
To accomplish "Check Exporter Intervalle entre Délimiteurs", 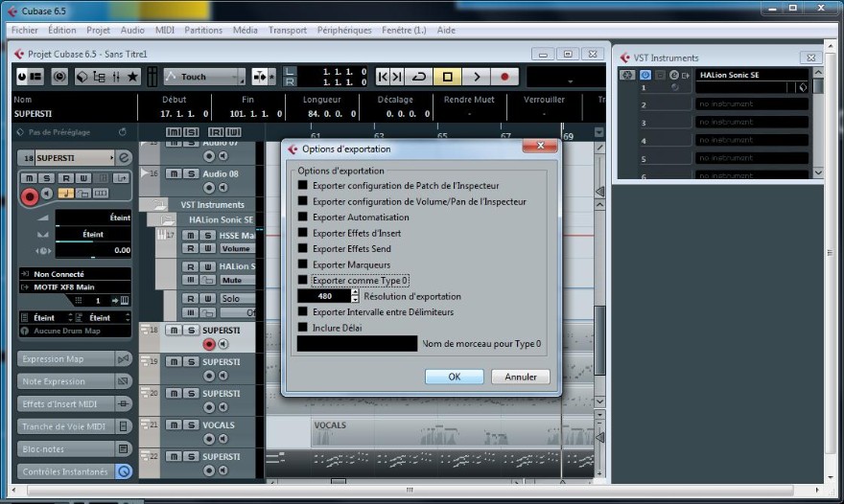I will coord(302,311).
